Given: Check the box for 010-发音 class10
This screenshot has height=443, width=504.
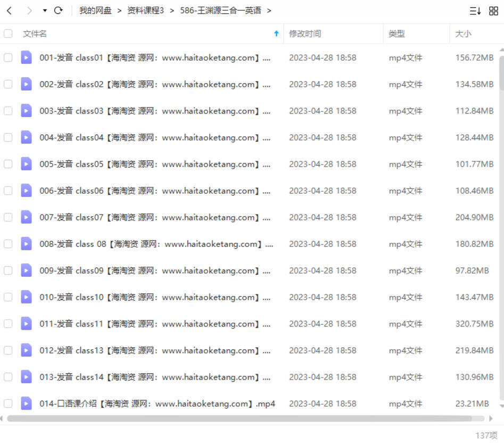Looking at the screenshot, I should click(x=8, y=297).
